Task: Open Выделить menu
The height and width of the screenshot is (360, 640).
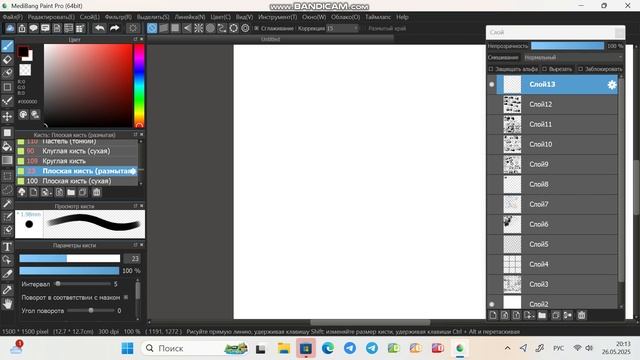Action: click(153, 17)
